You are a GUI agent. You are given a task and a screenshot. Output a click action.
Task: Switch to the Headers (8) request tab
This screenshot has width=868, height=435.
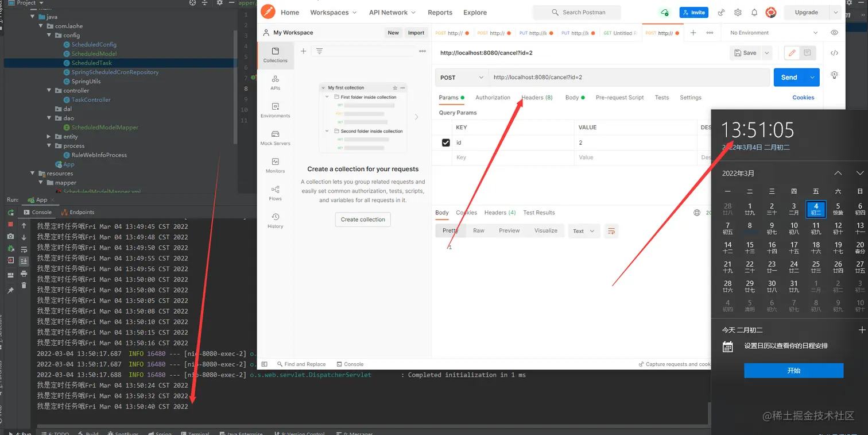pos(537,98)
